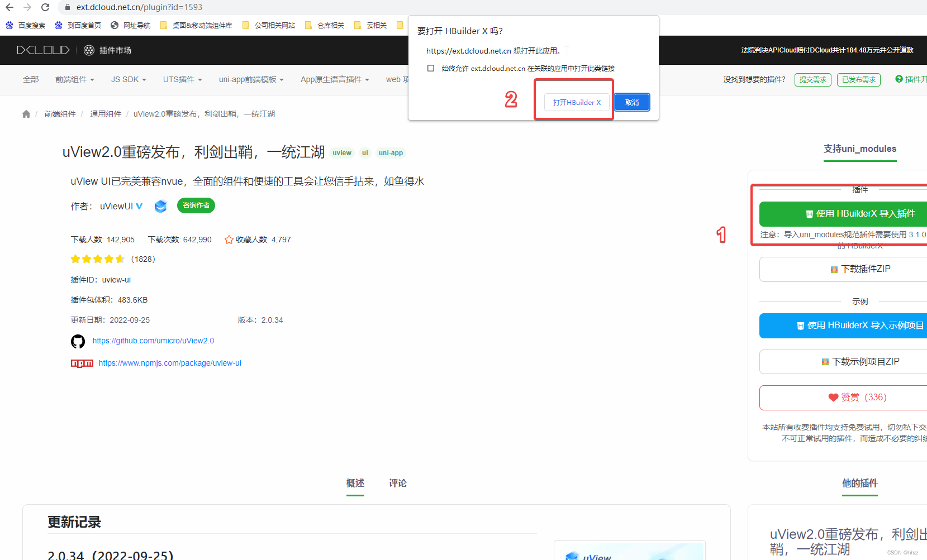Click the 收藏 star icon
Viewport: 927px width, 560px height.
(x=229, y=240)
